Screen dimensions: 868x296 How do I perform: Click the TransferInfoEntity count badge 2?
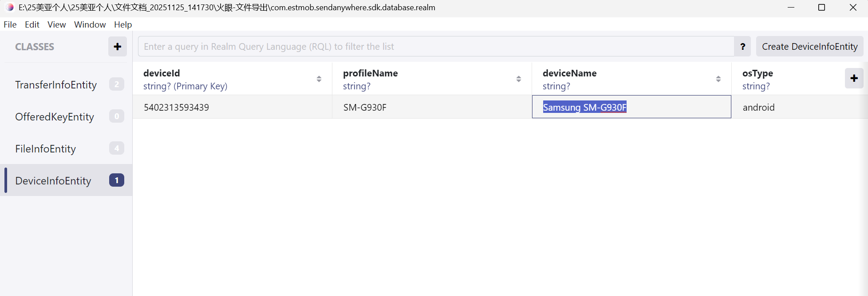point(117,84)
